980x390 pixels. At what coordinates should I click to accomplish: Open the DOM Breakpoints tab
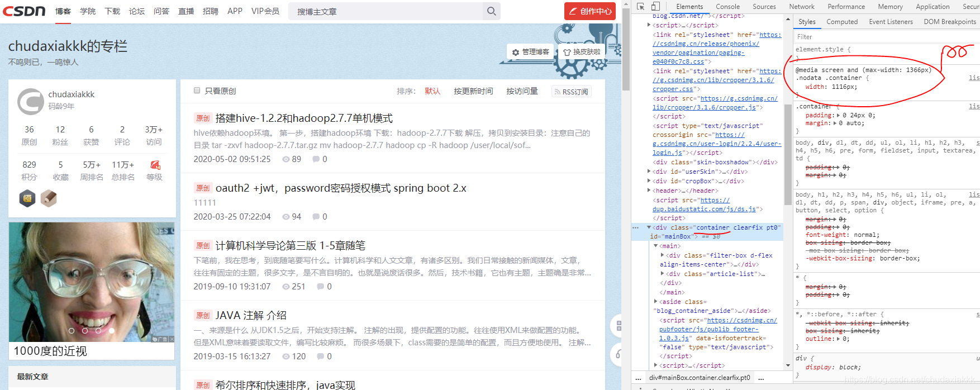tap(950, 22)
